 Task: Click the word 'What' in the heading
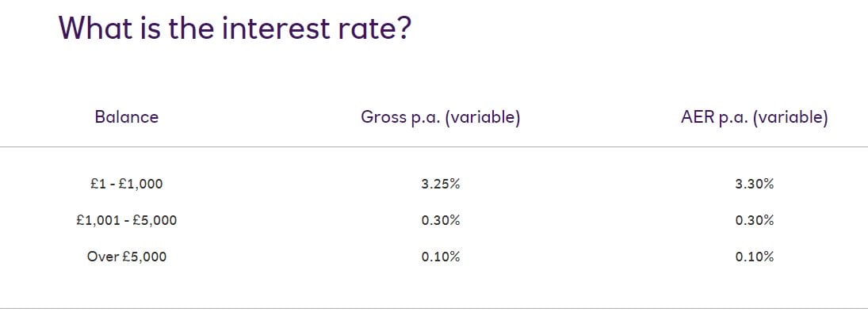coord(96,28)
